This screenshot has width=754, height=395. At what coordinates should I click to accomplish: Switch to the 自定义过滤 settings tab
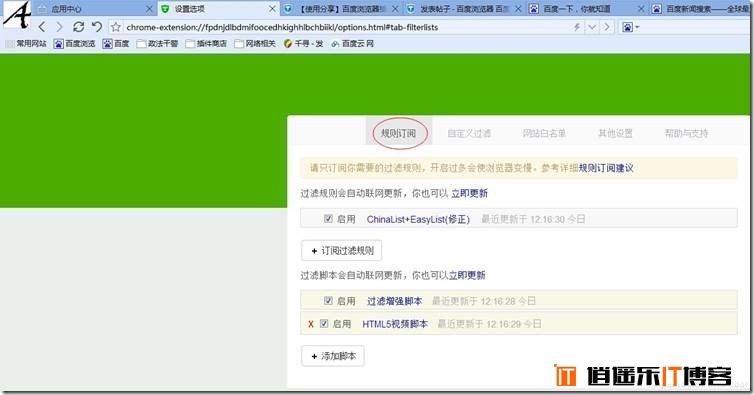click(469, 133)
